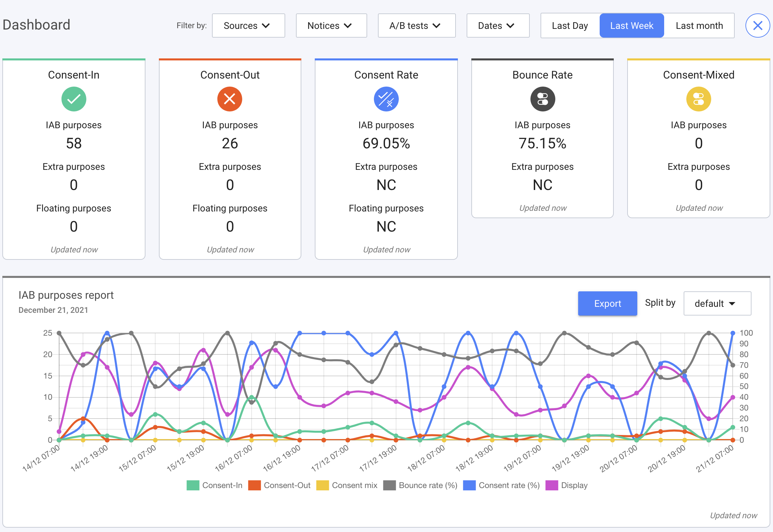This screenshot has height=532, width=773.
Task: Click the Sources dropdown chevron arrow
Action: [x=266, y=26]
